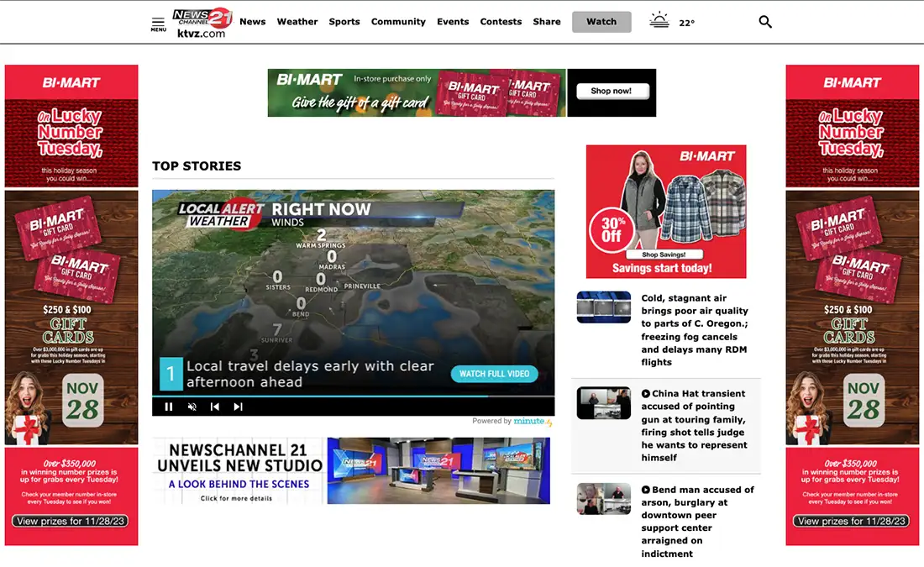This screenshot has height=567, width=924.
Task: Click NOV 28 date badge in left ad
Action: [82, 401]
